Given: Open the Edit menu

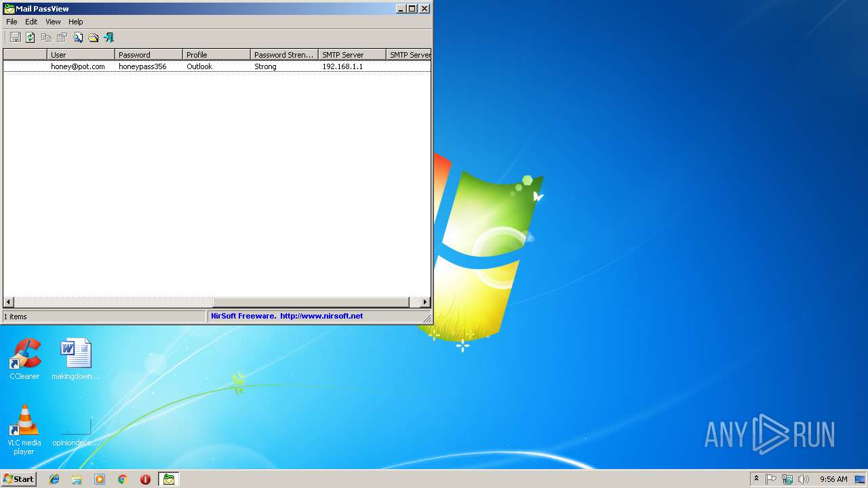Looking at the screenshot, I should pyautogui.click(x=31, y=22).
